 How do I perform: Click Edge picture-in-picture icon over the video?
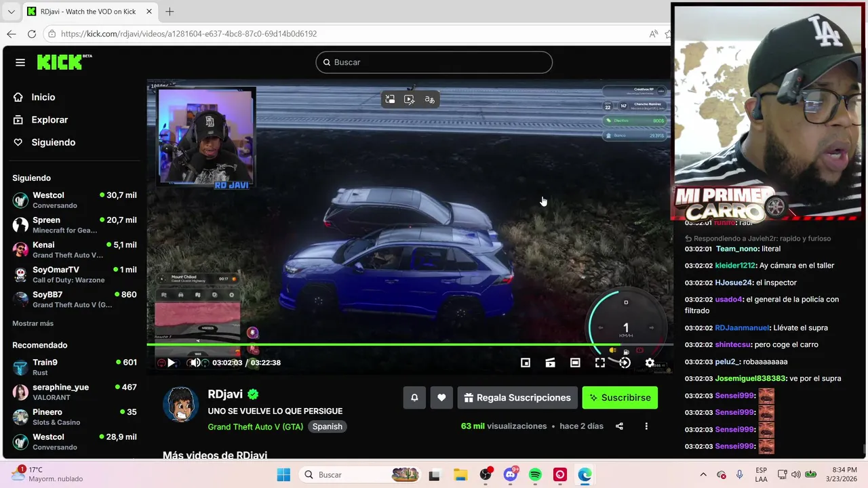point(390,100)
